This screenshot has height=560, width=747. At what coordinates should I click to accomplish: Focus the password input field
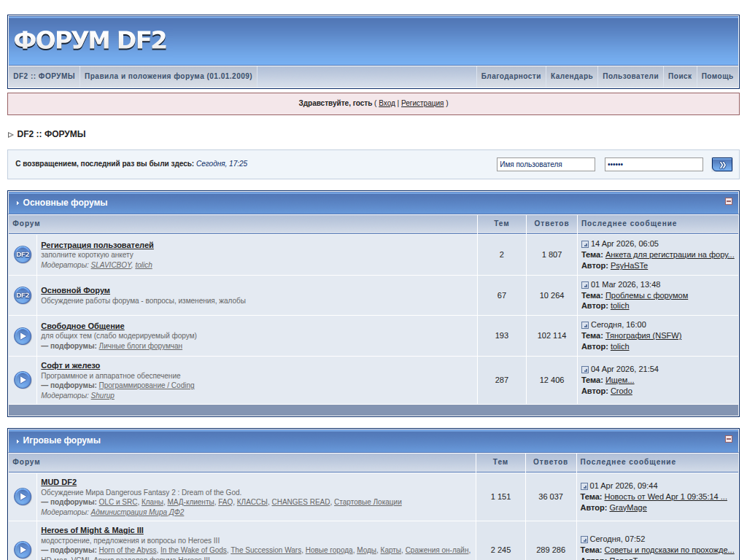pyautogui.click(x=653, y=165)
